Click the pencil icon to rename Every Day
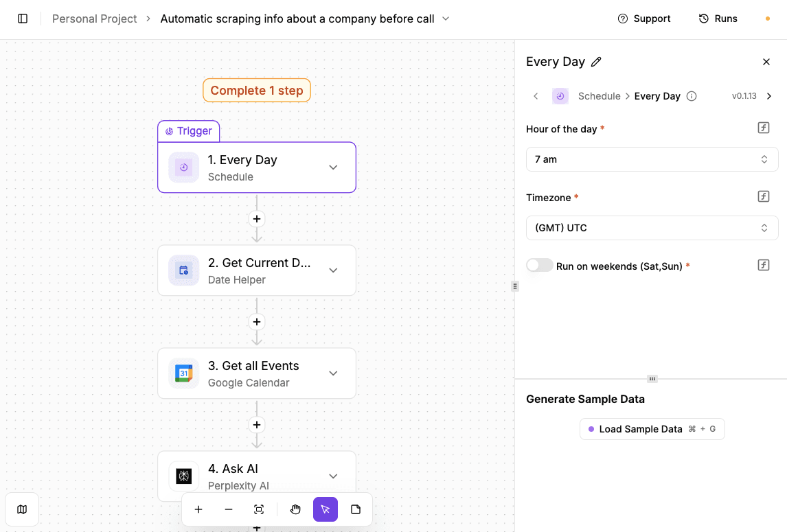Screen dimensions: 787x532 pos(597,61)
